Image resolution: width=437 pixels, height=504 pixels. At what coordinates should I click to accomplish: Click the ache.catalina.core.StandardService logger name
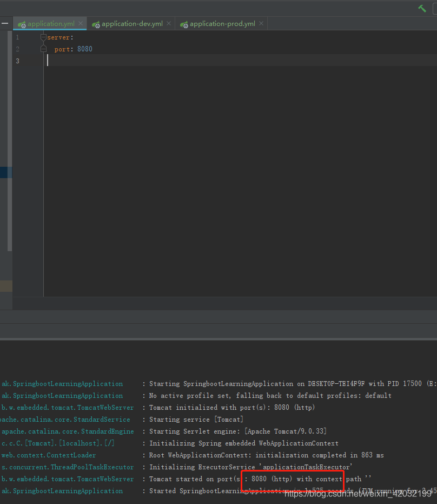tap(65, 420)
